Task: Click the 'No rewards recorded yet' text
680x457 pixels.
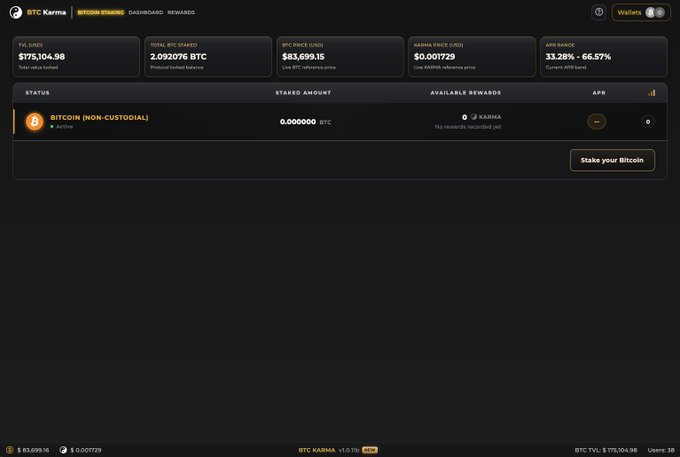Action: (x=468, y=127)
